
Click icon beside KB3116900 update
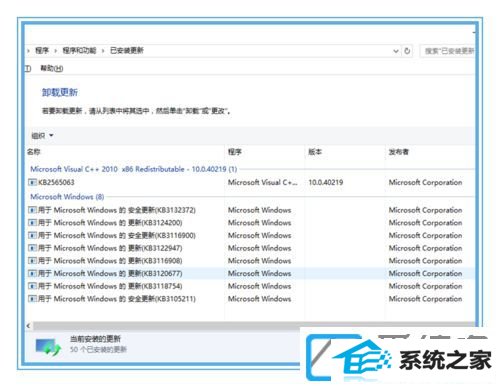(32, 235)
